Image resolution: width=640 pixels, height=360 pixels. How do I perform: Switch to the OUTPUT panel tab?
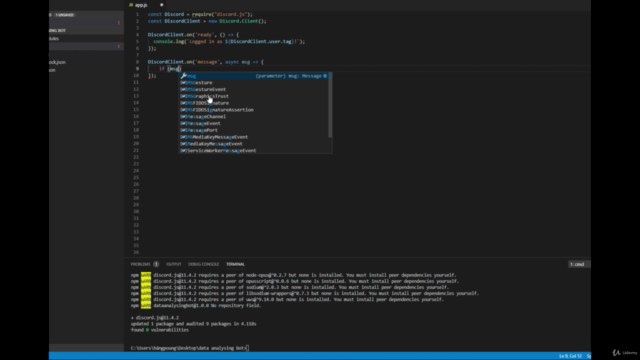click(173, 264)
